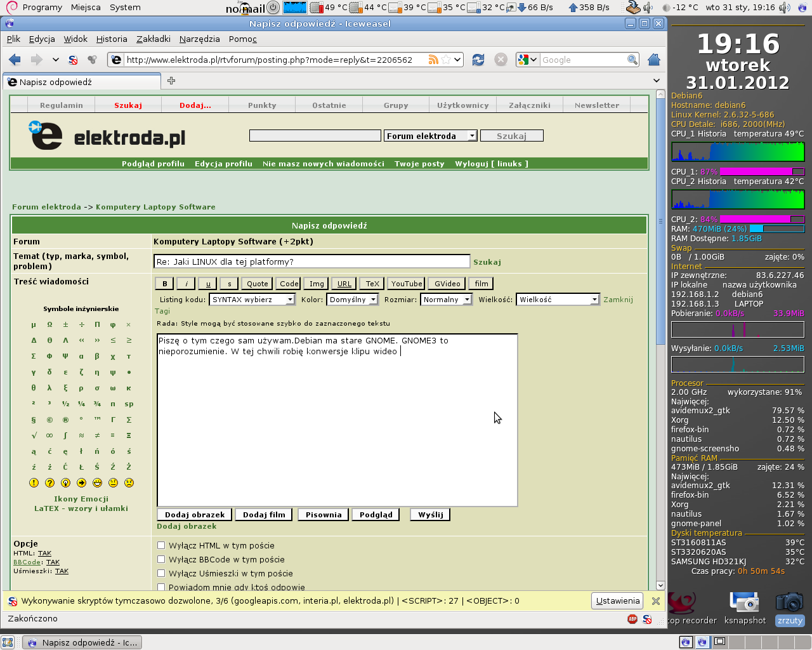Open the 'Wyloguj [ linuks ]' link
Screen dimensions: 812x650
coord(491,164)
